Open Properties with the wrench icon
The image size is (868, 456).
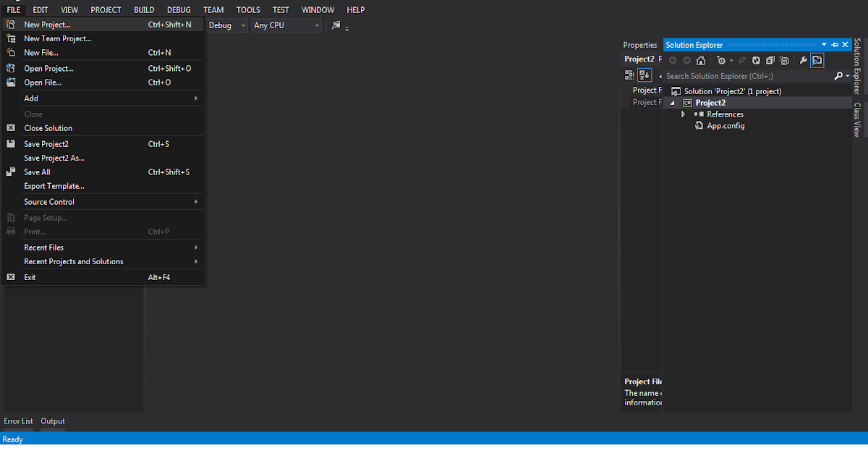click(x=803, y=60)
